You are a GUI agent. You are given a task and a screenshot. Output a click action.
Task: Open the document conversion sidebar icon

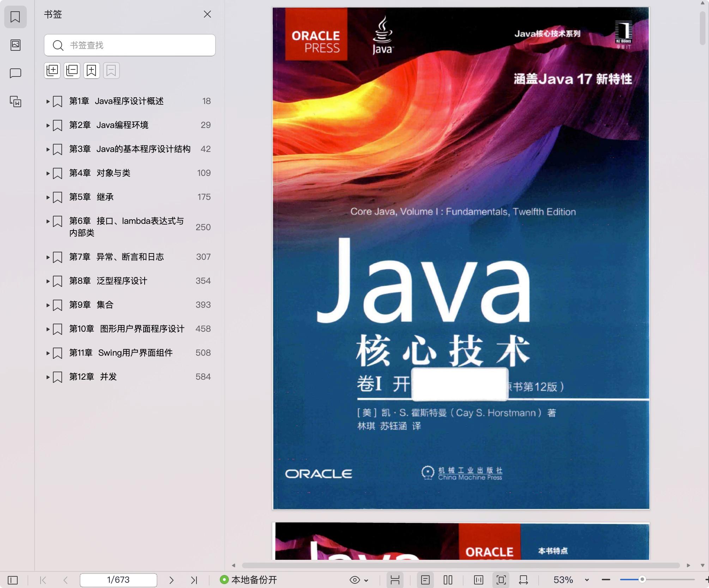coord(15,102)
